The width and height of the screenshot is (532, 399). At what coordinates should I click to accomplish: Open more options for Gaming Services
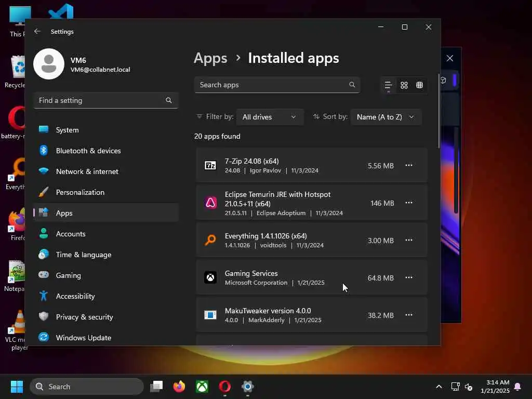409,277
